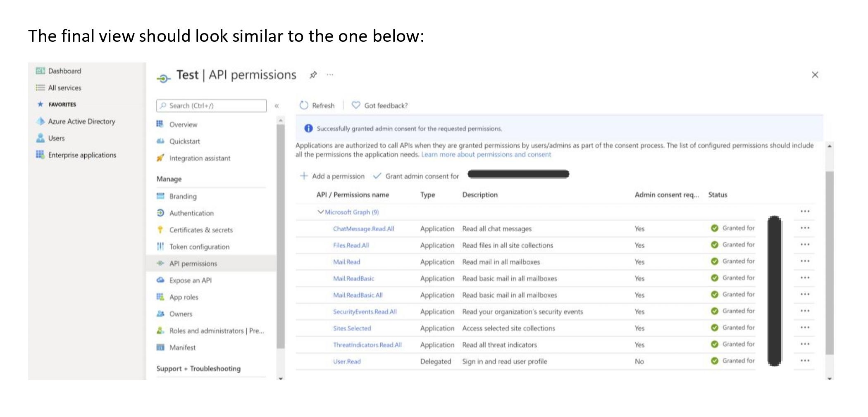Image resolution: width=868 pixels, height=417 pixels.
Task: Click Add a permission
Action: click(x=332, y=176)
